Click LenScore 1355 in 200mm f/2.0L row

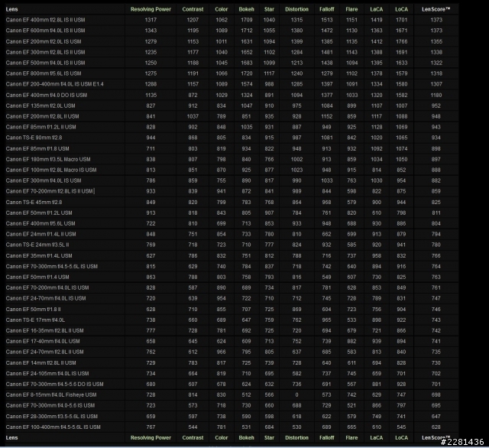click(436, 41)
